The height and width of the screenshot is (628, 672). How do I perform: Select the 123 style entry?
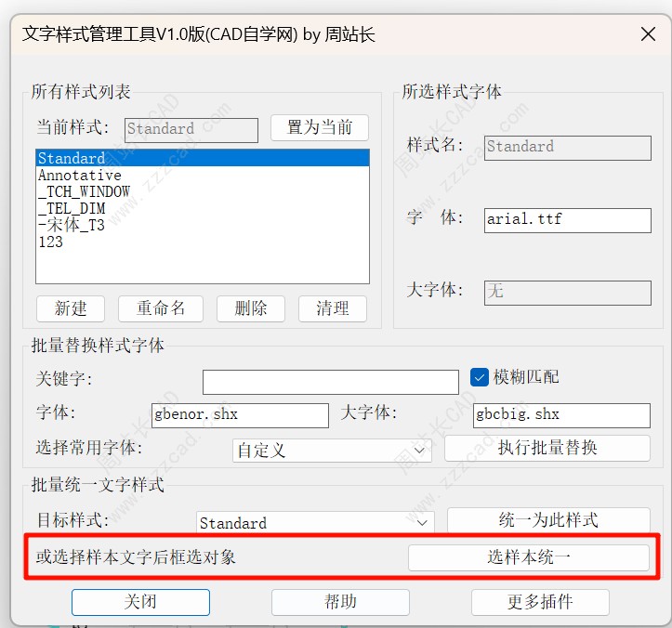51,242
